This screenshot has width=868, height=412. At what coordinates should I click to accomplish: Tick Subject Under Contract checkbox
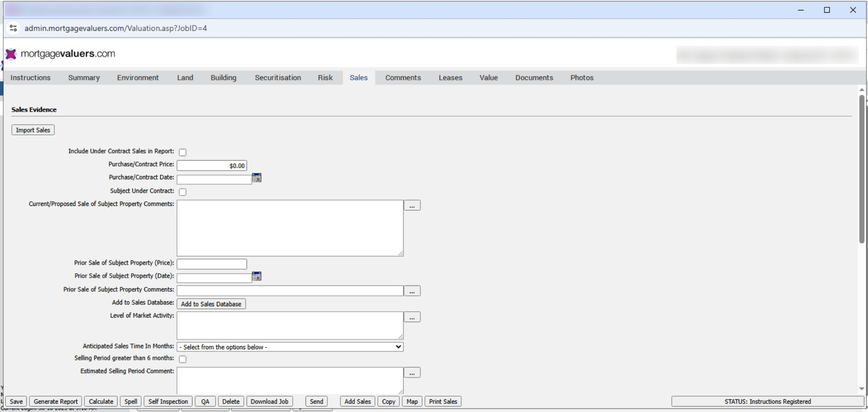(x=182, y=192)
